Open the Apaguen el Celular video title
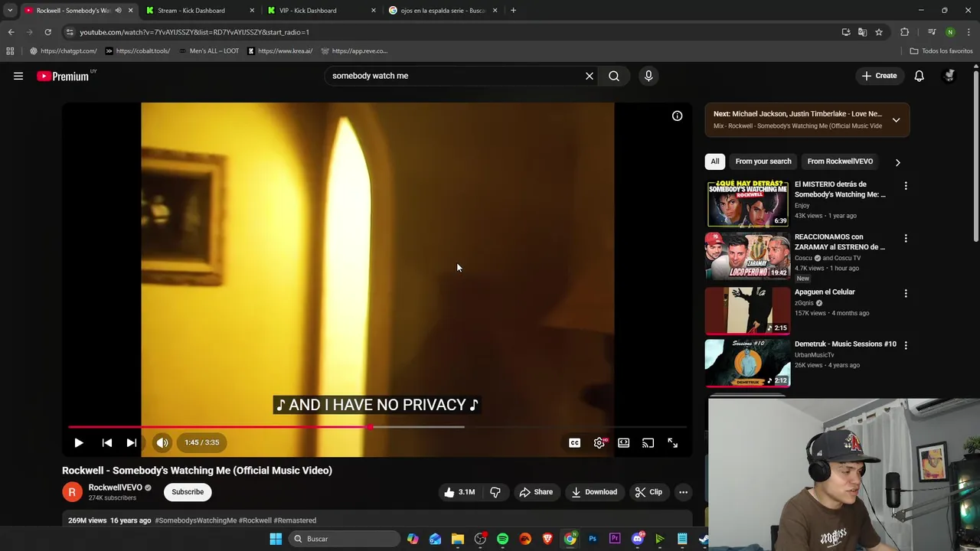The height and width of the screenshot is (551, 980). click(825, 292)
